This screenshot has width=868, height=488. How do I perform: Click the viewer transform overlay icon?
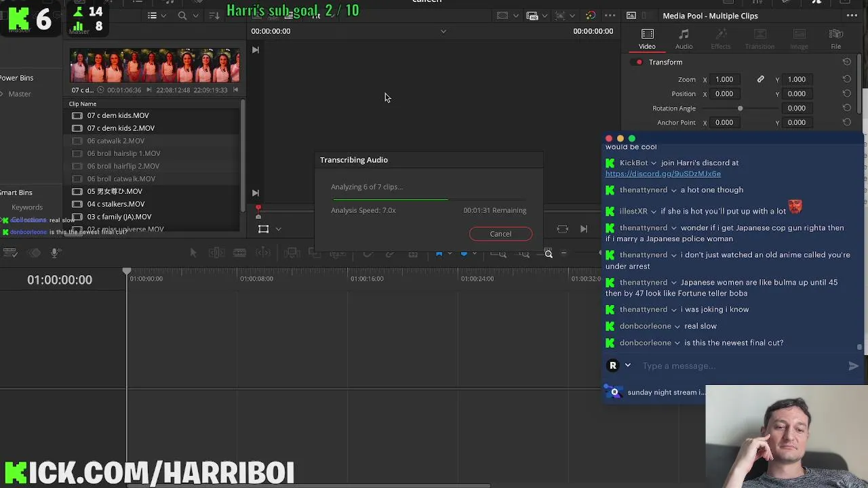(264, 229)
